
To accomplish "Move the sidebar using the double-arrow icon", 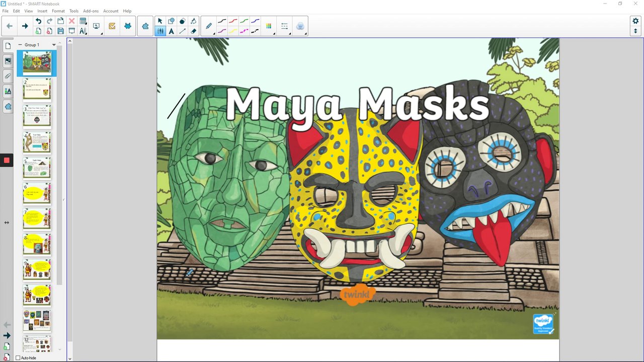I will click(x=7, y=222).
